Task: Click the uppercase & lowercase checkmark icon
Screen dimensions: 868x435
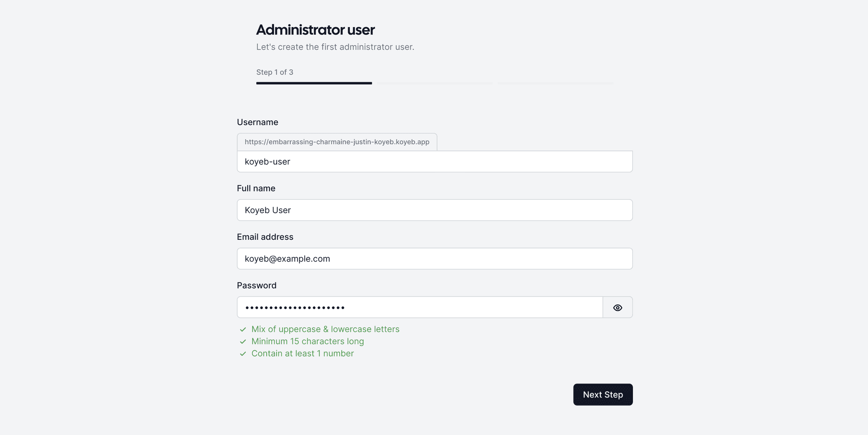Action: 243,330
